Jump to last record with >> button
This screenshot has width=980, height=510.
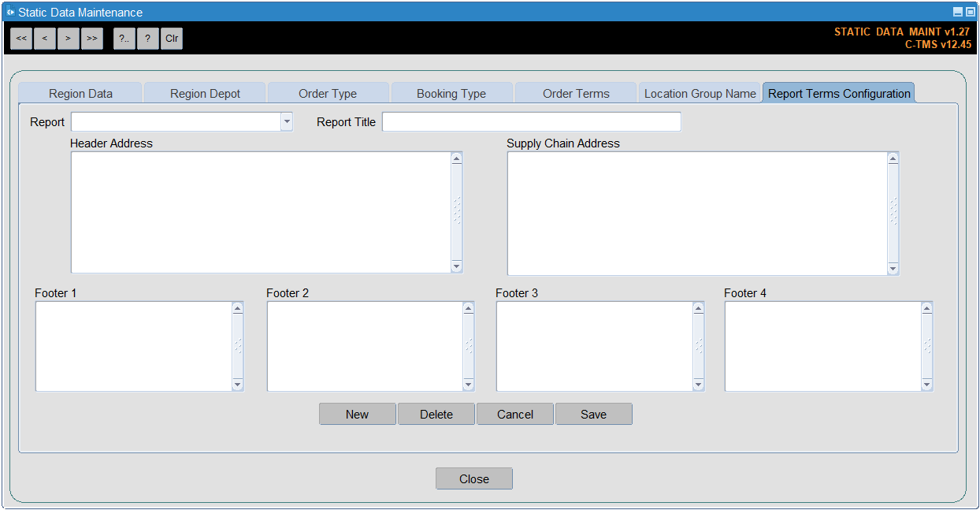click(92, 39)
